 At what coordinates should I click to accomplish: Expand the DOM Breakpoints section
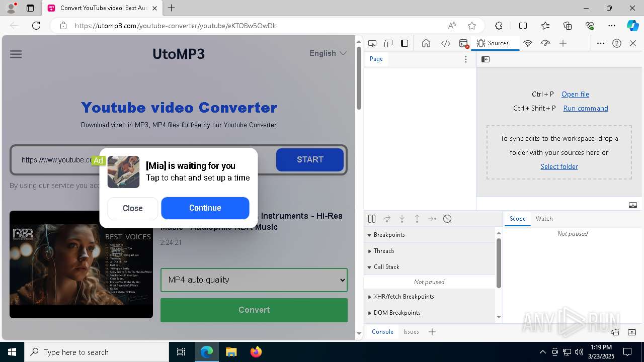pos(430,313)
